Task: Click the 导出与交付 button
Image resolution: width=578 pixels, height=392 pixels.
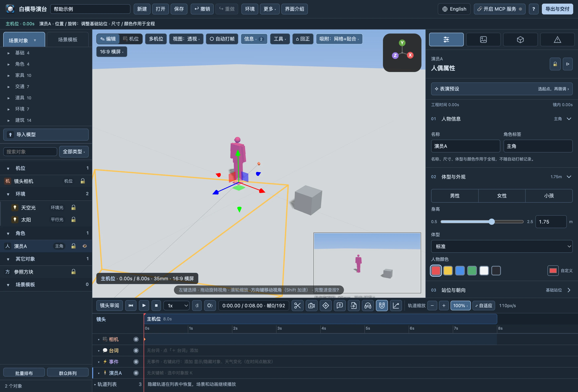Action: point(557,9)
